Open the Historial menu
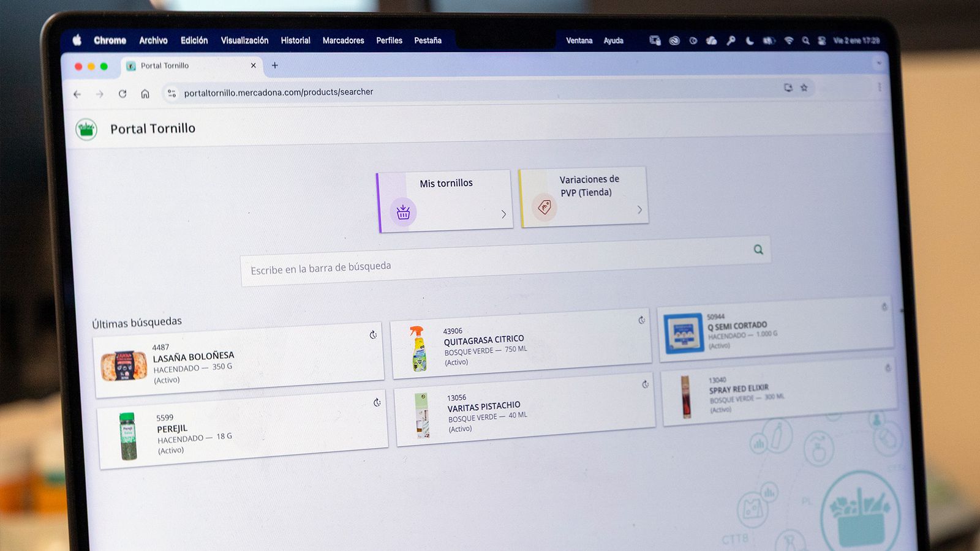The image size is (980, 551). coord(295,40)
